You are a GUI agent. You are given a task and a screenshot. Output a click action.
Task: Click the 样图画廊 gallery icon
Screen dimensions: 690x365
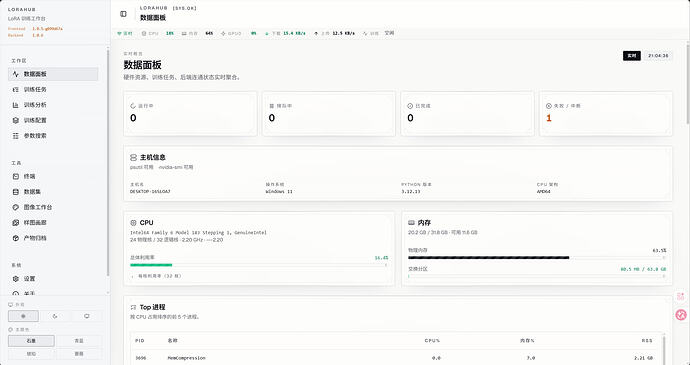[16, 223]
